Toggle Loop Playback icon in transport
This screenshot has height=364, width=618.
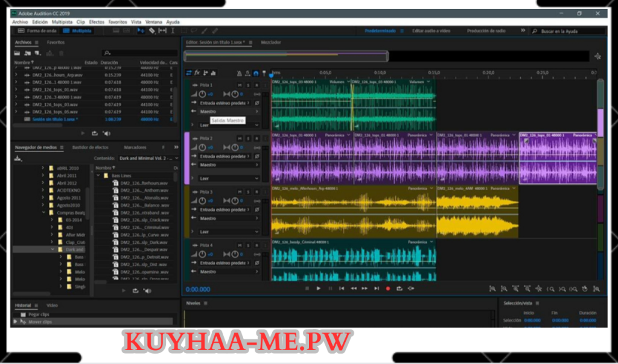click(400, 289)
